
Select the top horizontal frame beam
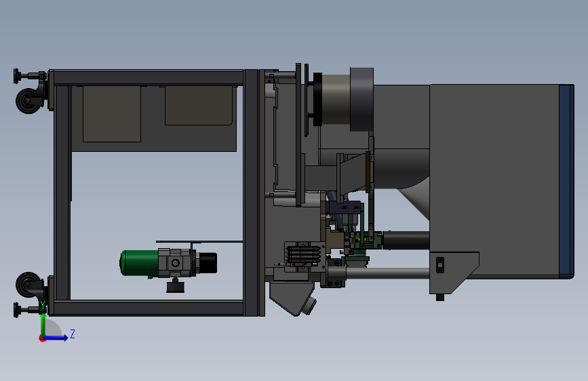pos(149,78)
